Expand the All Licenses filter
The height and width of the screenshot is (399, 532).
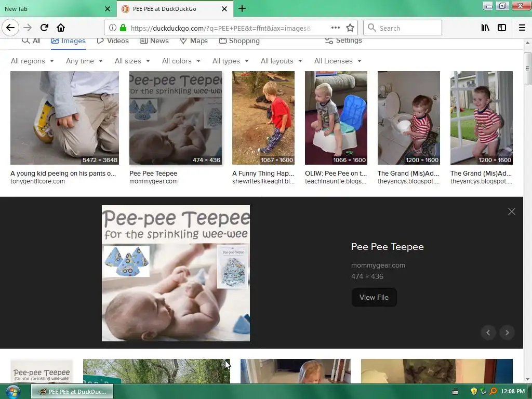tap(338, 61)
